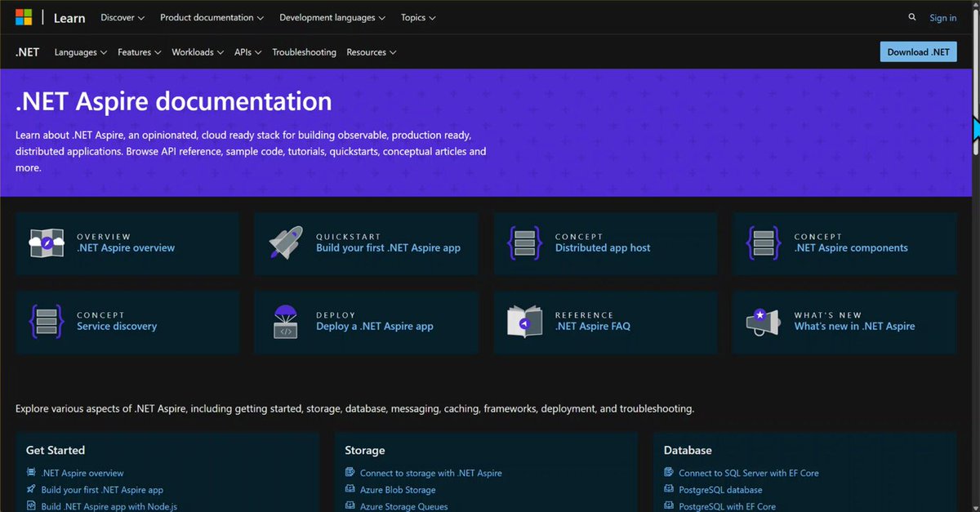Viewport: 980px width, 512px height.
Task: Click icon beside 'Build .NET Aspire app with Node.js'
Action: click(31, 506)
